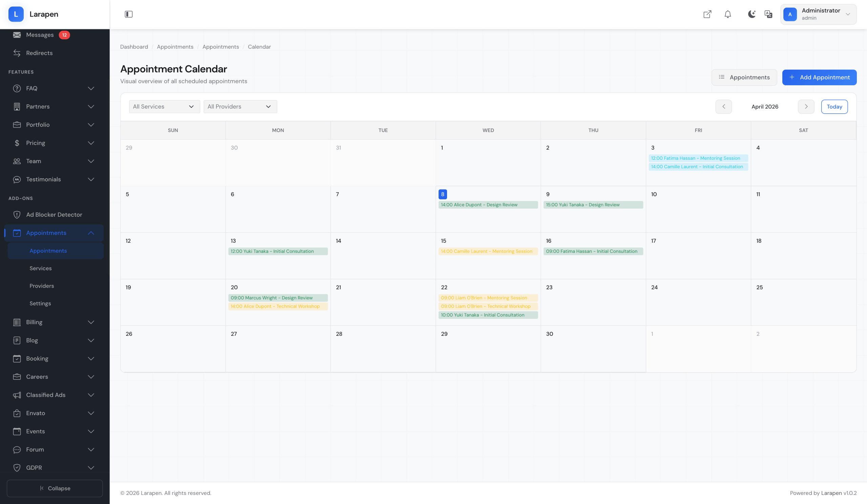This screenshot has height=504, width=867.
Task: Select Services in the sidebar submenu
Action: pyautogui.click(x=41, y=268)
